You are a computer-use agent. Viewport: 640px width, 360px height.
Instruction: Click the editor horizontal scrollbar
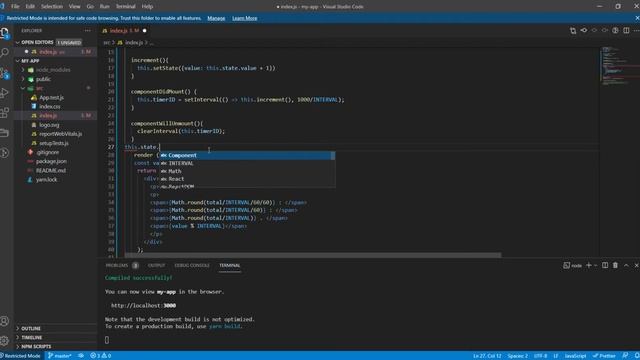pyautogui.click(x=313, y=255)
